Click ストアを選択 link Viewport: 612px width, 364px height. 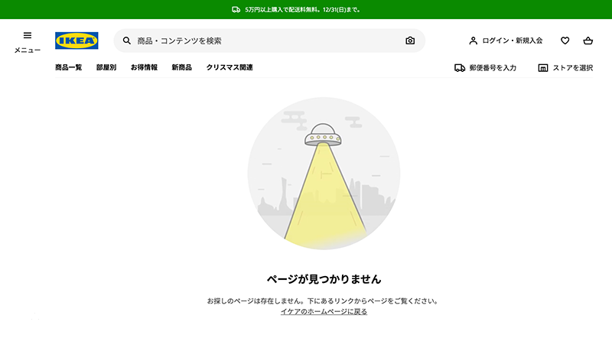[573, 68]
